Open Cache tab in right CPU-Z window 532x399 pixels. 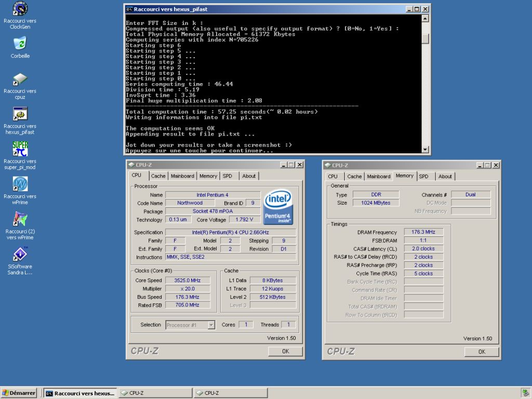click(x=354, y=177)
